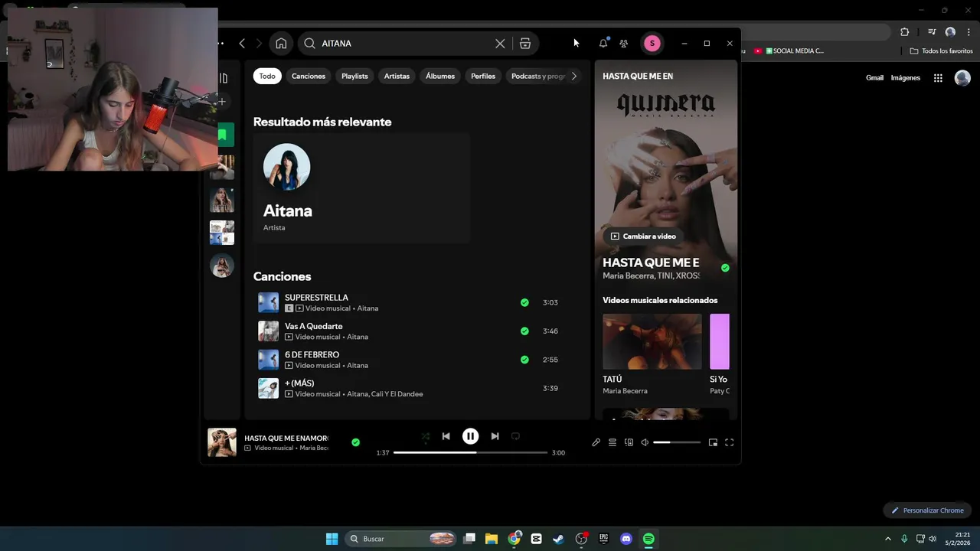Image resolution: width=980 pixels, height=551 pixels.
Task: Open Maria Becerra, TINI artists link in panel
Action: [651, 275]
